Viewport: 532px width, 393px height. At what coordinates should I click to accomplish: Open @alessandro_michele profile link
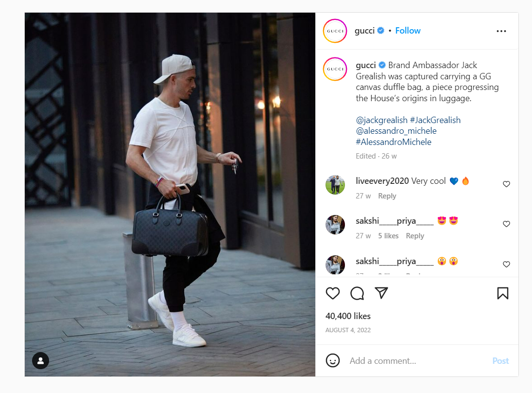(x=396, y=131)
